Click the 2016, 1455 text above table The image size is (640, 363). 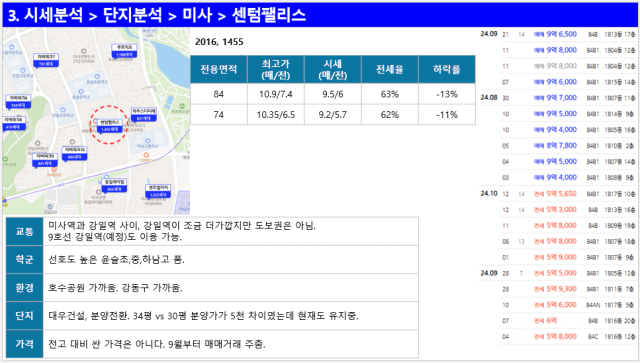[219, 42]
